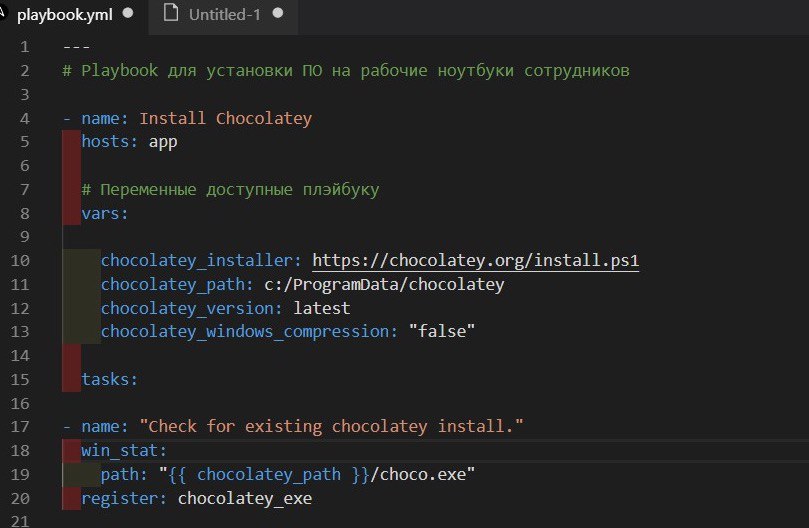Click the file icon on Untitled-1 tab
Screen dimensions: 809x528
[x=171, y=13]
